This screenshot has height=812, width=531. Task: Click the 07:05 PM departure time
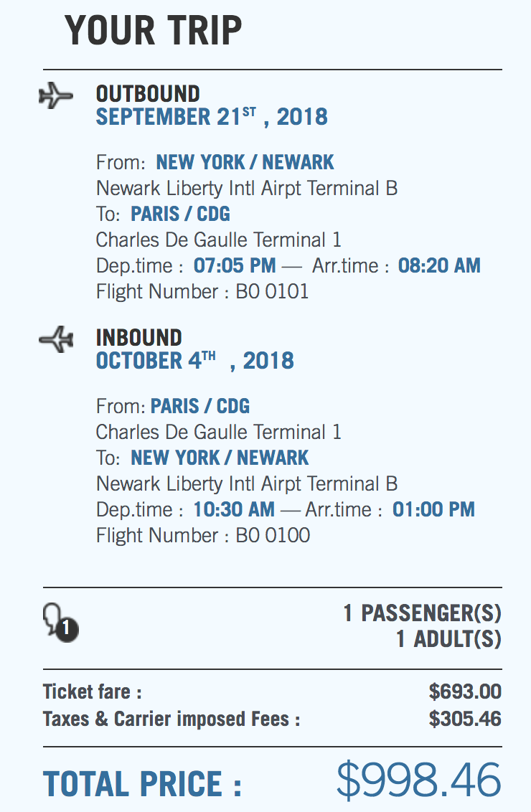(235, 265)
